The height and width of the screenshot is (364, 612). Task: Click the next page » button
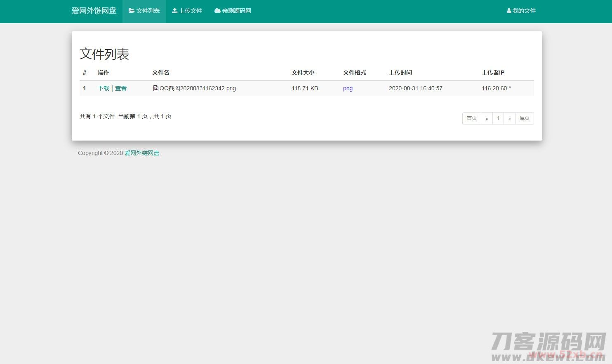[x=510, y=118]
